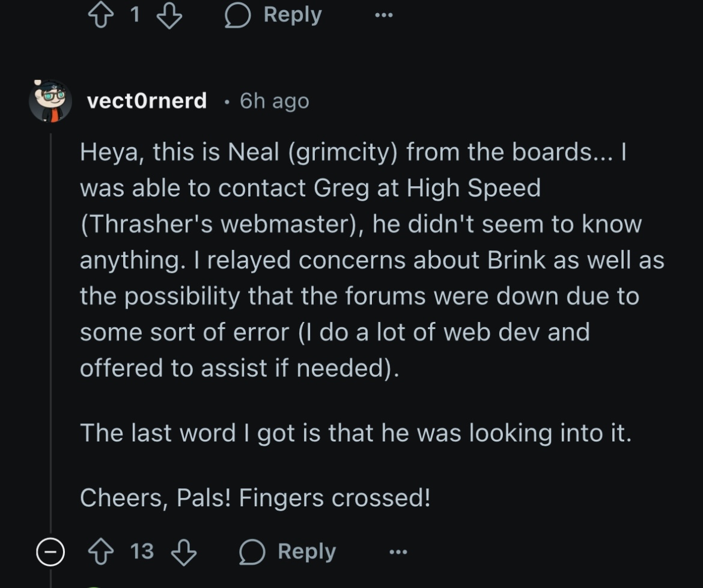Downvote vect0rnerd's comment with 13 points

click(x=184, y=552)
